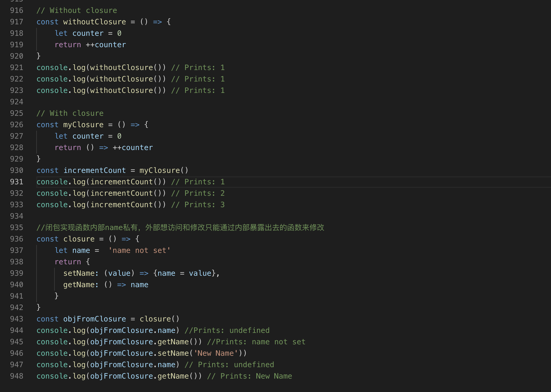
Task: Click 'return ++counter' statement on line 919
Action: (90, 45)
